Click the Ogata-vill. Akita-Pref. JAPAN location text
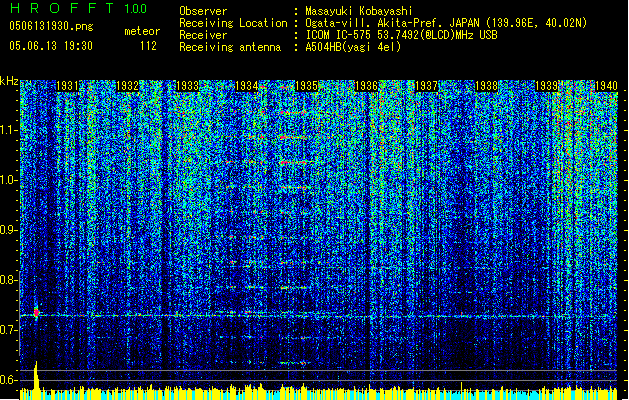Viewport: 629px width, 400px height. (446, 23)
